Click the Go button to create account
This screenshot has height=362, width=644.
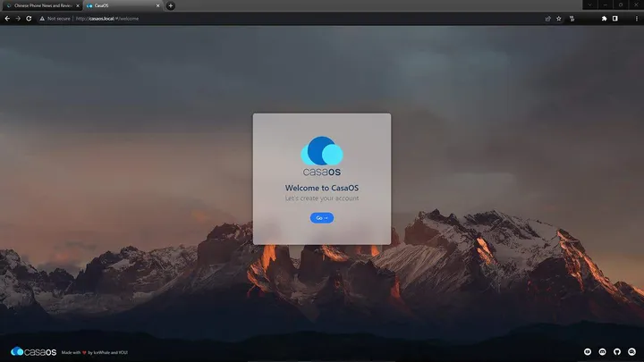321,218
